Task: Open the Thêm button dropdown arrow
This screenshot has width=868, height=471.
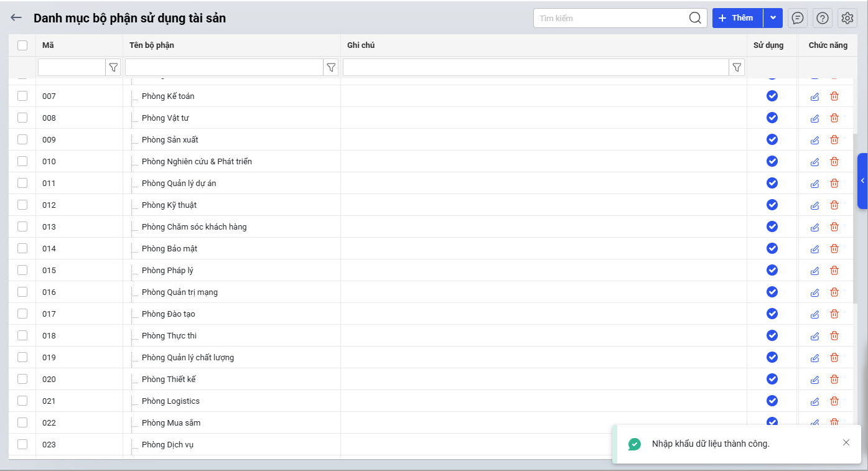Action: [x=773, y=18]
